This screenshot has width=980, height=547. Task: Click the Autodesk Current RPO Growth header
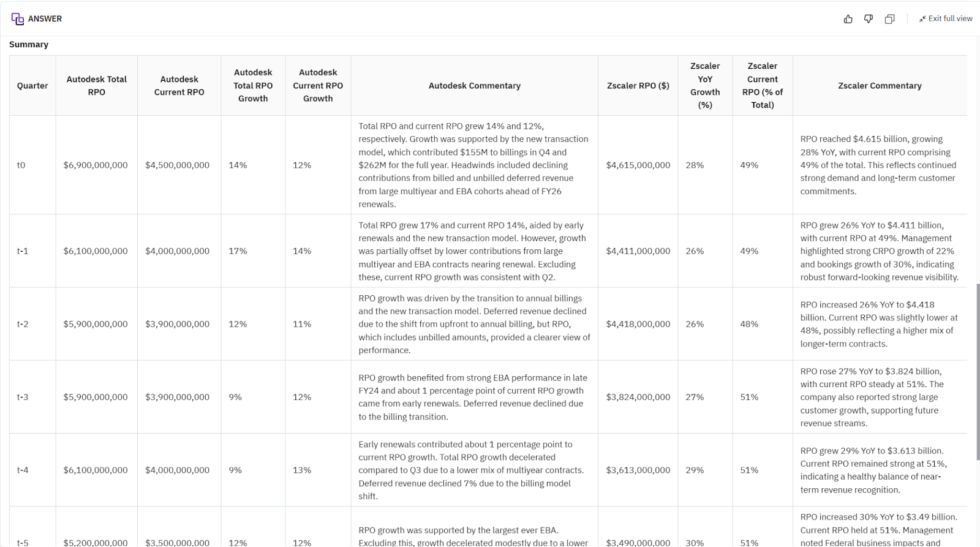(x=318, y=86)
